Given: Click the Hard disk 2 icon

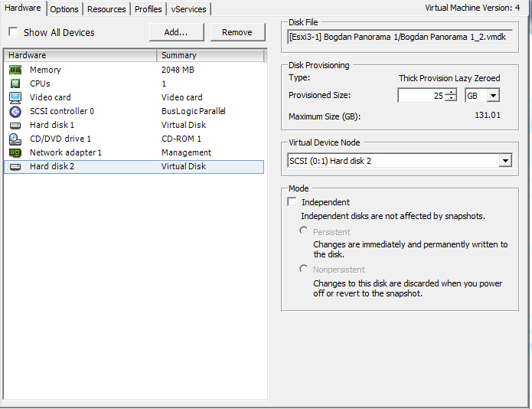Looking at the screenshot, I should click(x=15, y=166).
